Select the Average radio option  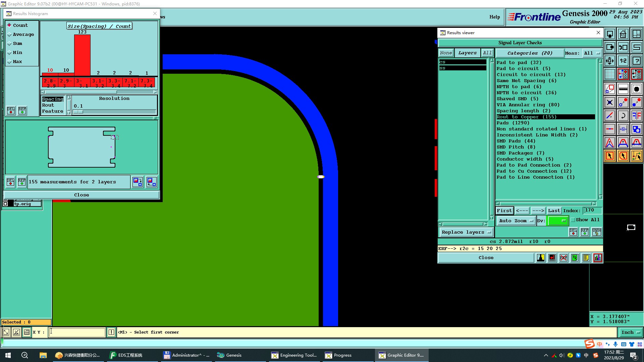coord(10,35)
